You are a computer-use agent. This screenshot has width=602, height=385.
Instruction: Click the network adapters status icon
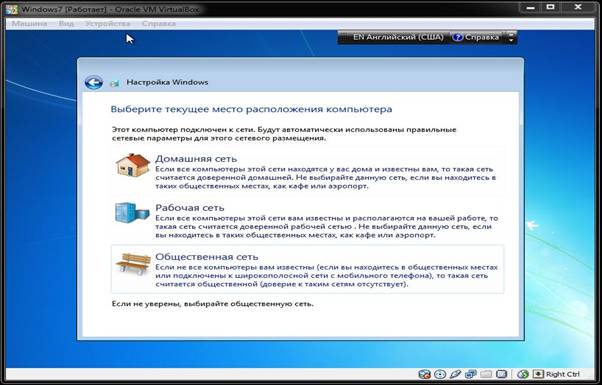tap(471, 374)
